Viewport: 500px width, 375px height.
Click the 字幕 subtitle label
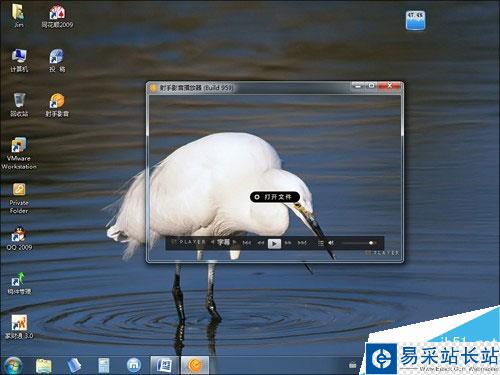(223, 242)
